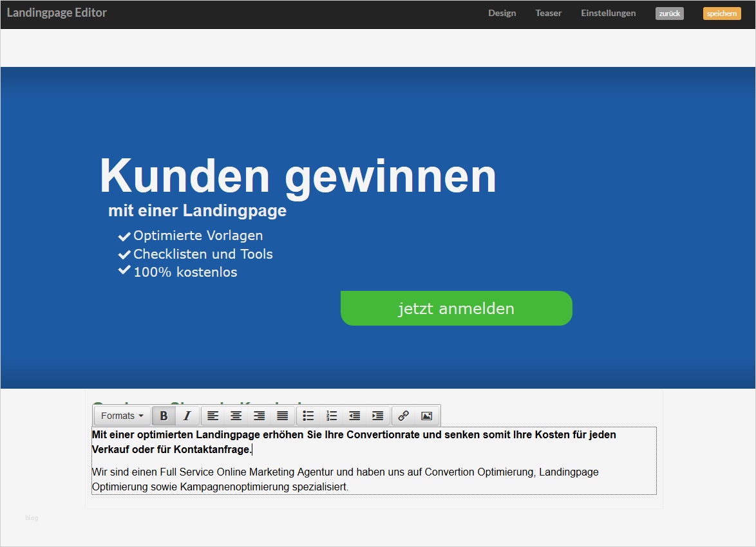Insert a numbered list
The width and height of the screenshot is (756, 547).
click(x=332, y=416)
